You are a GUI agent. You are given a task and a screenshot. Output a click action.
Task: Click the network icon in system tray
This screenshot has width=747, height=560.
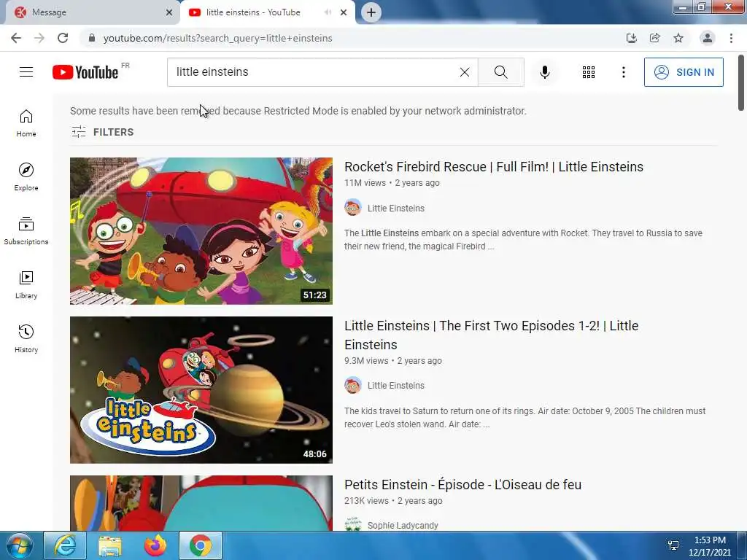[x=673, y=545]
